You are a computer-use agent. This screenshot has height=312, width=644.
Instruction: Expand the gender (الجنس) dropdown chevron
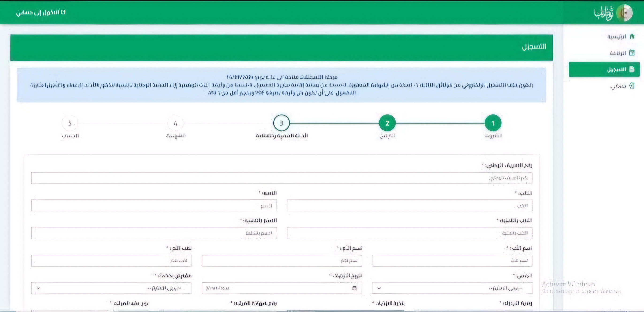click(x=379, y=288)
